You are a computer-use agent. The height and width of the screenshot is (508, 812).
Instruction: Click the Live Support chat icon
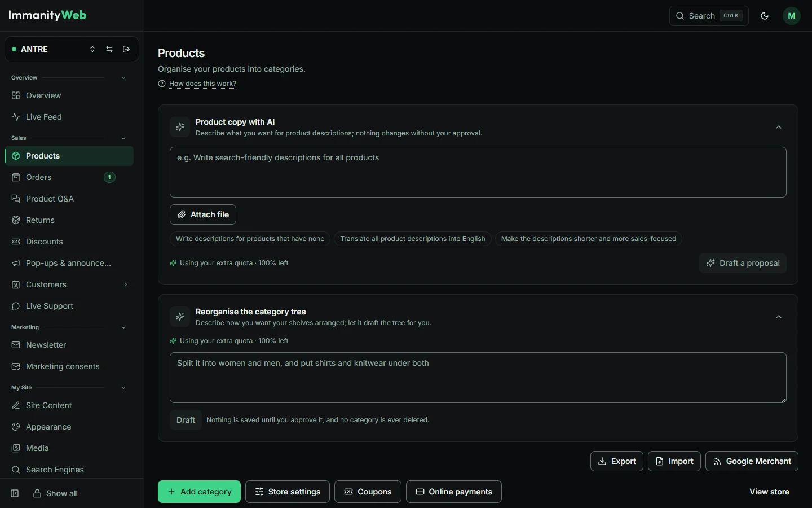point(16,306)
